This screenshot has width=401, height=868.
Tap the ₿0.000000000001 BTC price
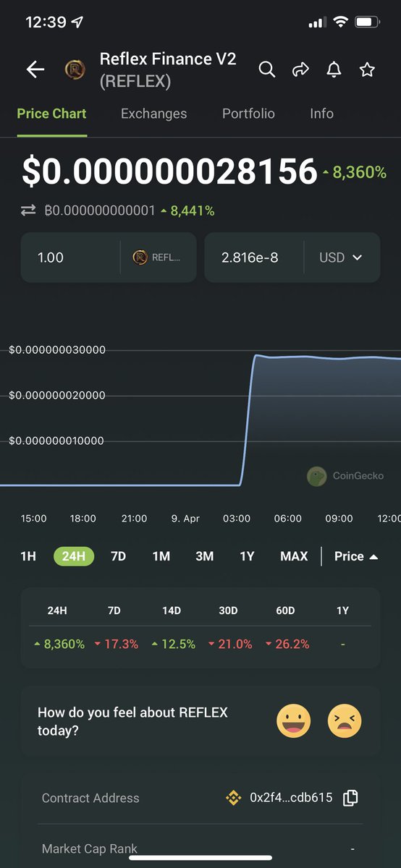99,210
